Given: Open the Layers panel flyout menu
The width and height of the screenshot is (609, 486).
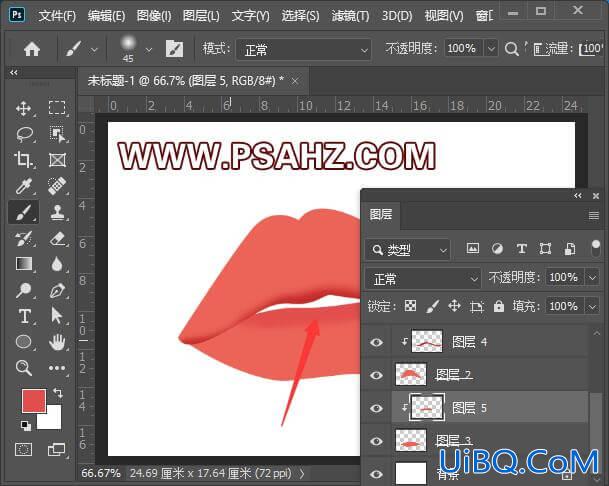Looking at the screenshot, I should pyautogui.click(x=593, y=215).
